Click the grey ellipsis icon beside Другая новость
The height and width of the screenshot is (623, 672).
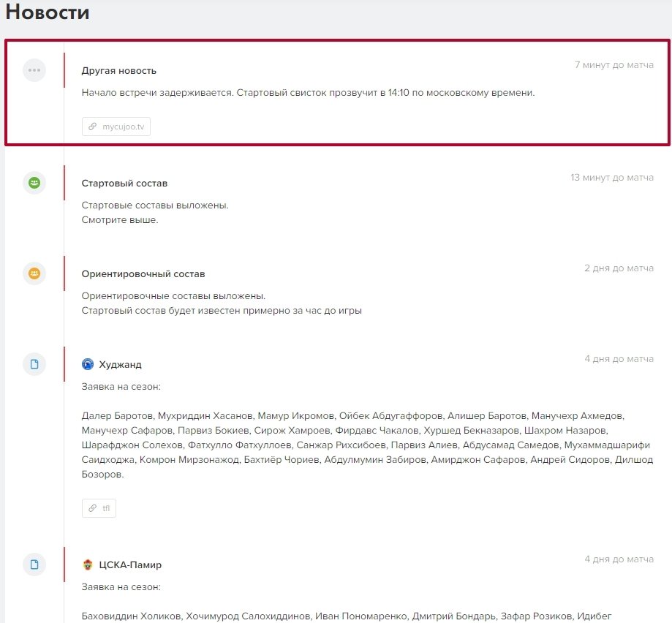[x=34, y=70]
